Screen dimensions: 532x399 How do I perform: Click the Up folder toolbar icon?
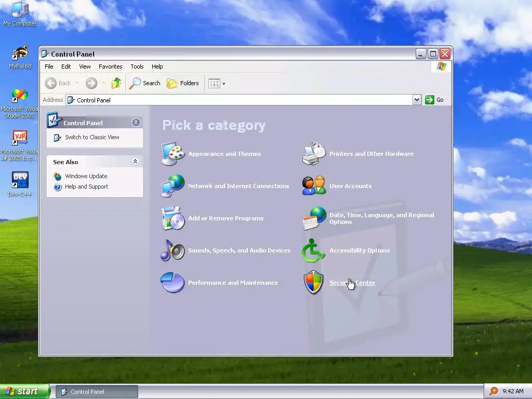pos(116,83)
